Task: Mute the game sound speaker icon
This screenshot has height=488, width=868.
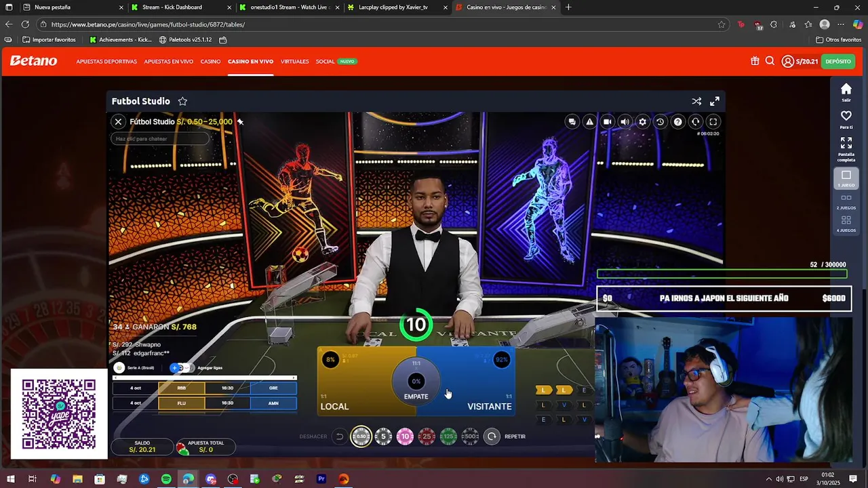Action: coord(625,122)
